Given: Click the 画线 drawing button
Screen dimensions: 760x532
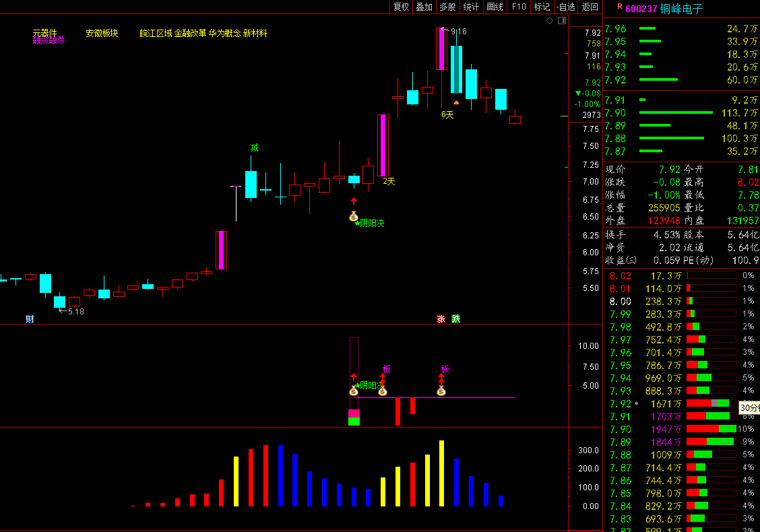Looking at the screenshot, I should click(495, 7).
